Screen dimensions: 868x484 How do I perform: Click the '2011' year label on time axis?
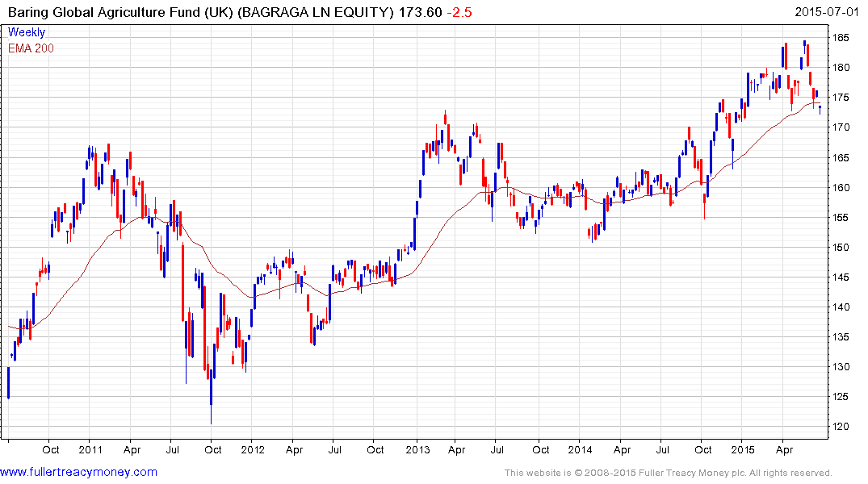click(90, 449)
